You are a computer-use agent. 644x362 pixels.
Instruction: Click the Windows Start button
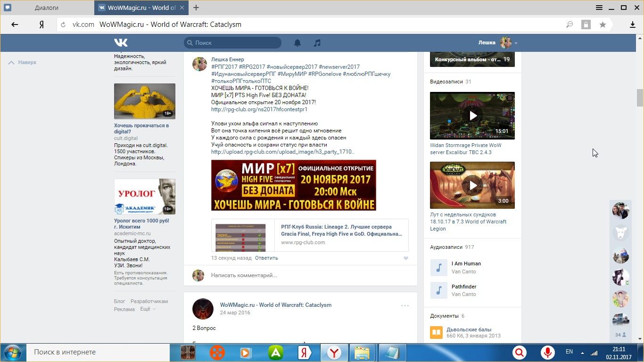coord(12,353)
